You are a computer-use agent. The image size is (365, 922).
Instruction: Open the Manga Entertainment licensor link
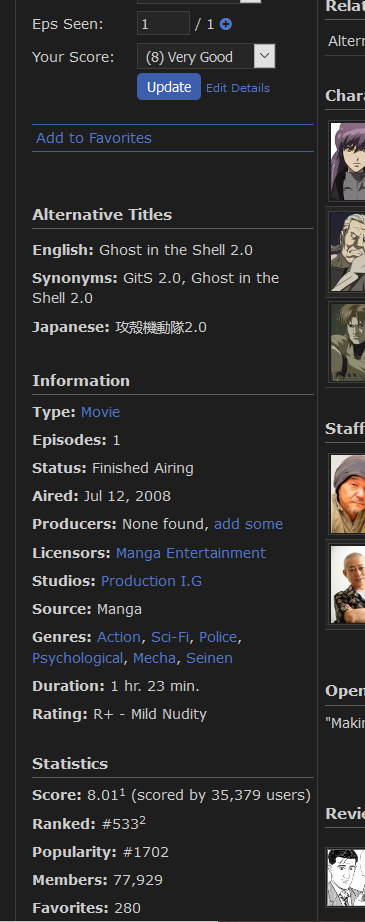[x=190, y=553]
